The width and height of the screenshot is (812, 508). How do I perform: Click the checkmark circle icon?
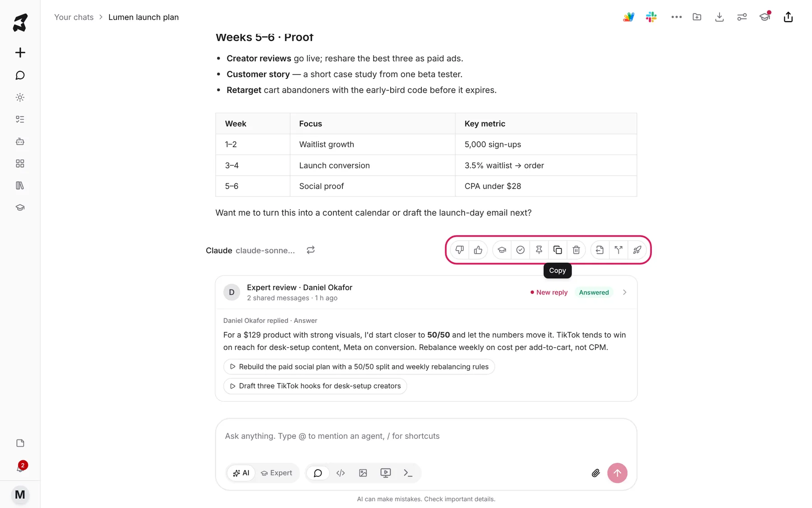520,250
